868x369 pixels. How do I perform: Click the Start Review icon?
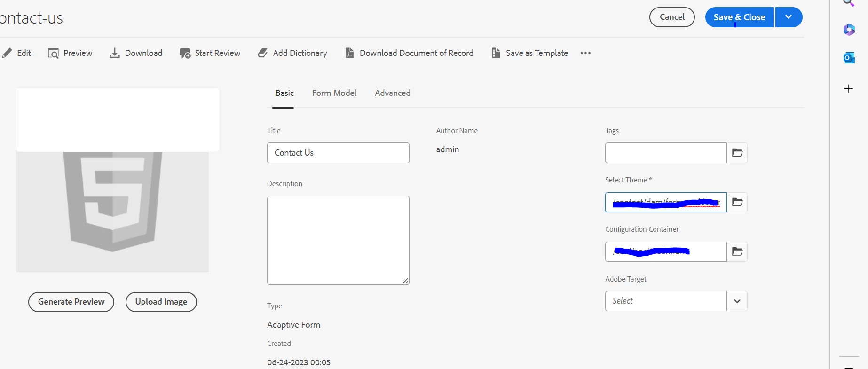click(185, 53)
